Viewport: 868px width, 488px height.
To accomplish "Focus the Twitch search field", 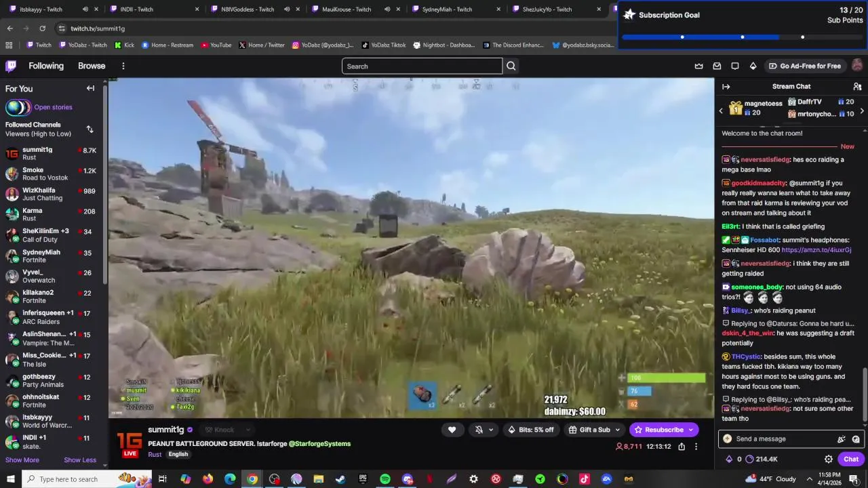I will coord(422,66).
